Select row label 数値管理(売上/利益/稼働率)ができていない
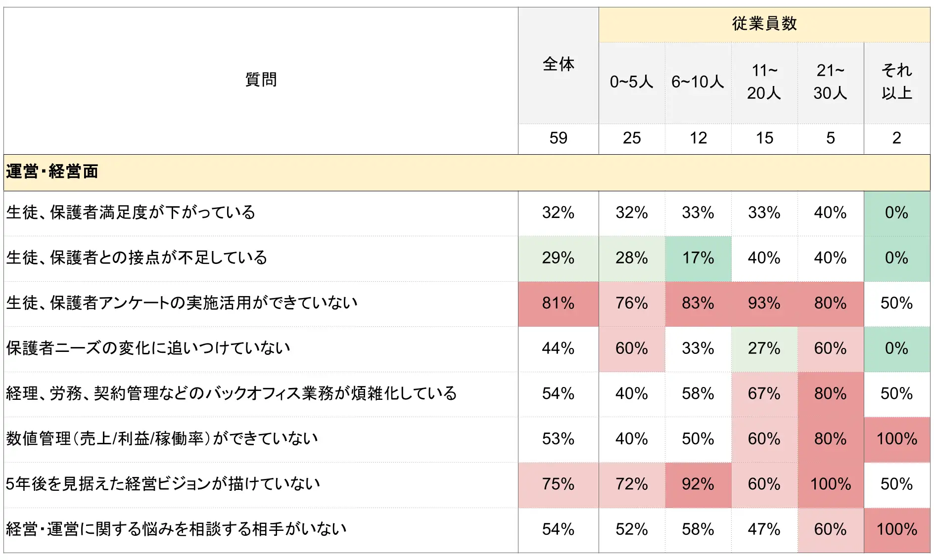This screenshot has height=560, width=934. [x=162, y=439]
